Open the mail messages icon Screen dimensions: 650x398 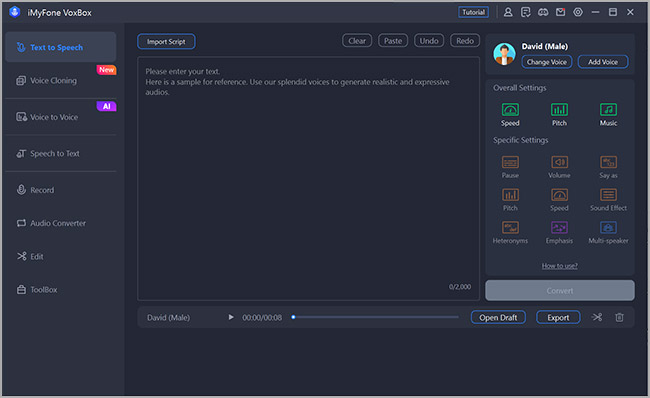560,12
